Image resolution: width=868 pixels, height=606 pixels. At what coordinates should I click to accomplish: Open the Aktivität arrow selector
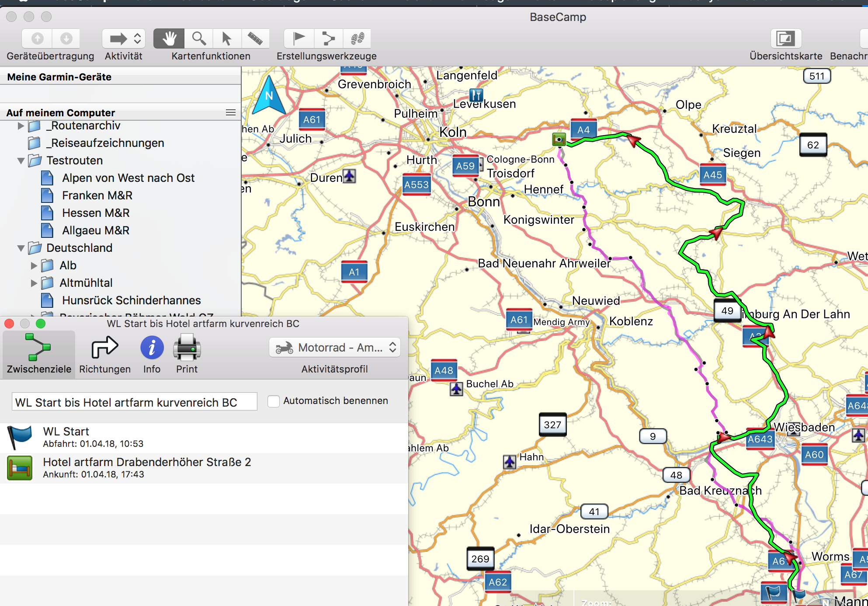tap(124, 38)
